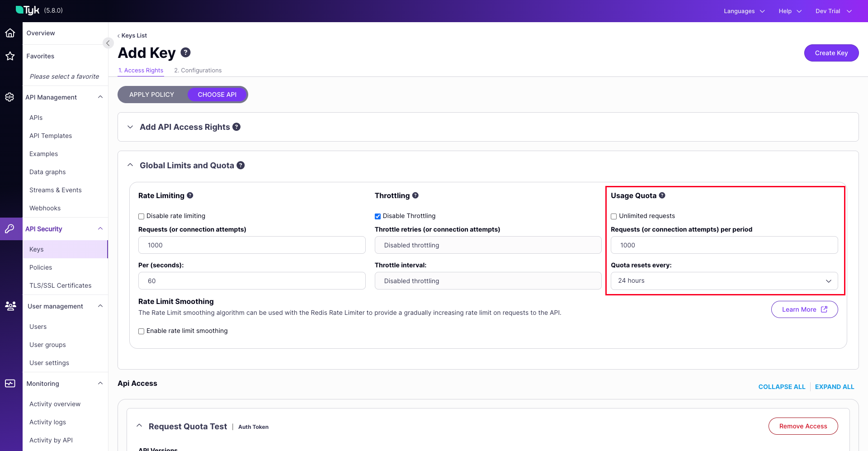Click the Requests per period input field
This screenshot has width=868, height=451.
724,245
